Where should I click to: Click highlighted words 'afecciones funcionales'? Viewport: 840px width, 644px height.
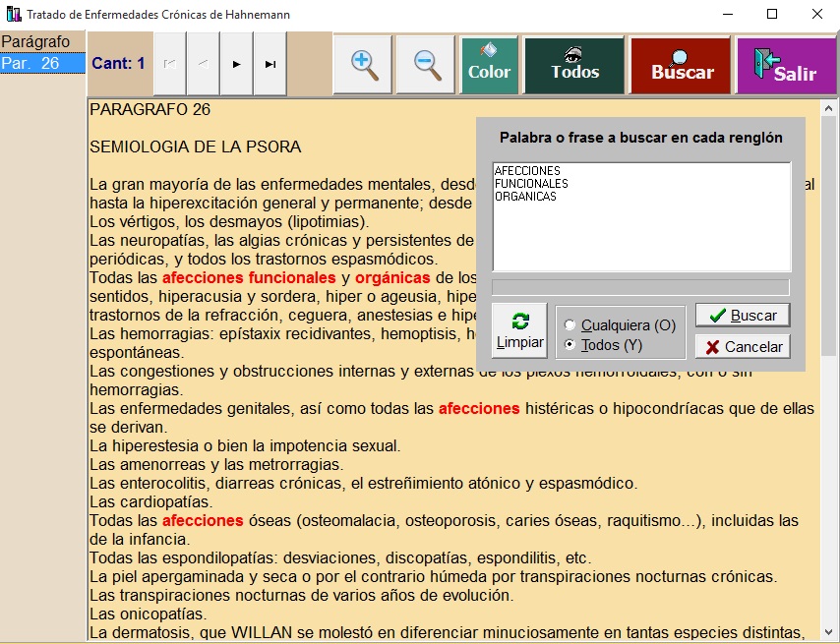pos(249,278)
